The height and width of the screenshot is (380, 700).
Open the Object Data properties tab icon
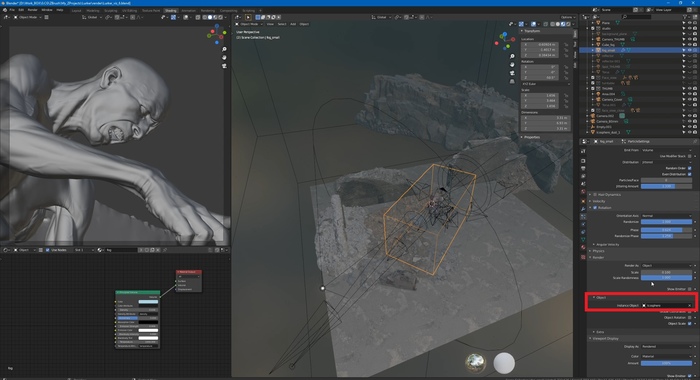point(583,239)
